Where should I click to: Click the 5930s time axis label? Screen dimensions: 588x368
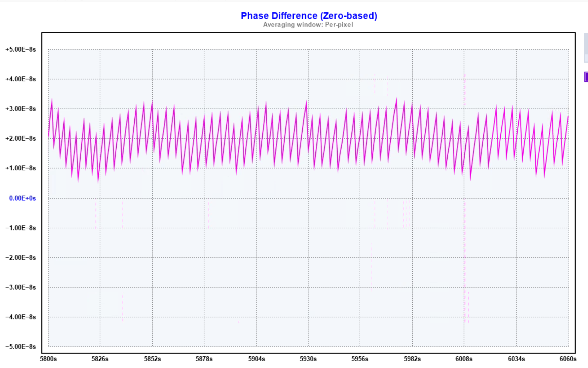[x=308, y=359]
